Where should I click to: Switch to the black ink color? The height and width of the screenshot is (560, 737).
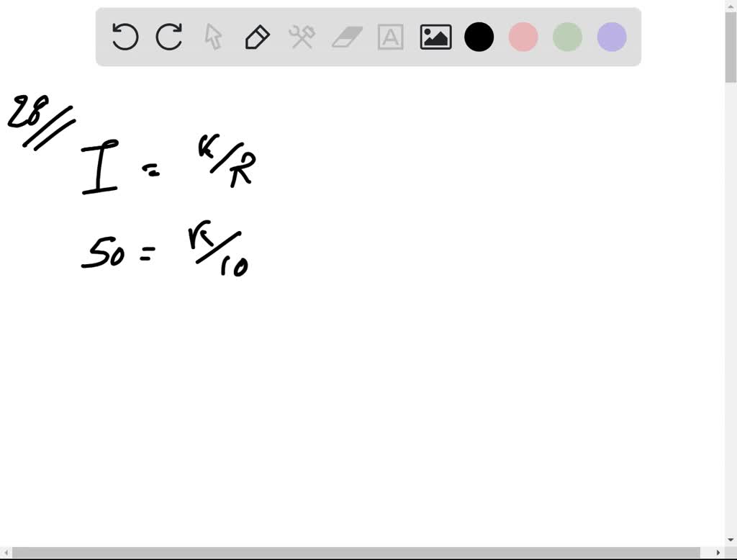(479, 37)
